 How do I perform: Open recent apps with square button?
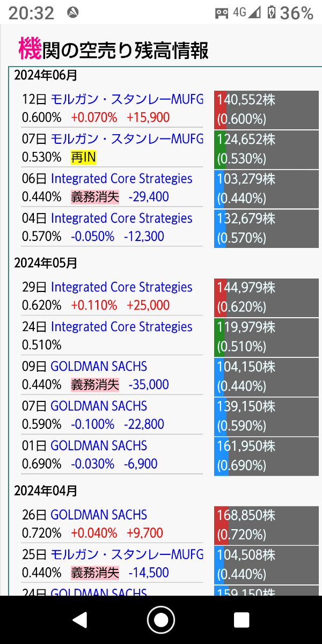click(x=241, y=620)
